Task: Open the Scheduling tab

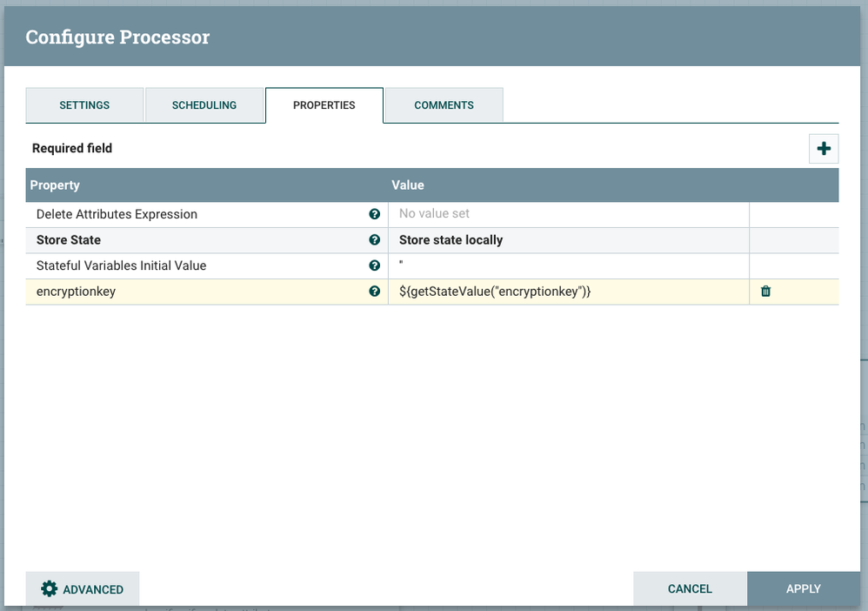Action: click(204, 105)
